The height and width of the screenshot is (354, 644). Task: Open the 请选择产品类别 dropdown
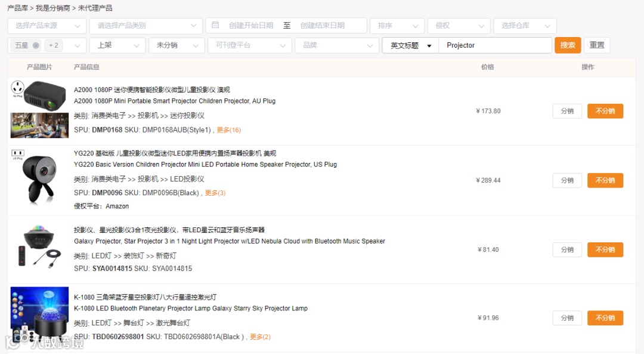(146, 26)
